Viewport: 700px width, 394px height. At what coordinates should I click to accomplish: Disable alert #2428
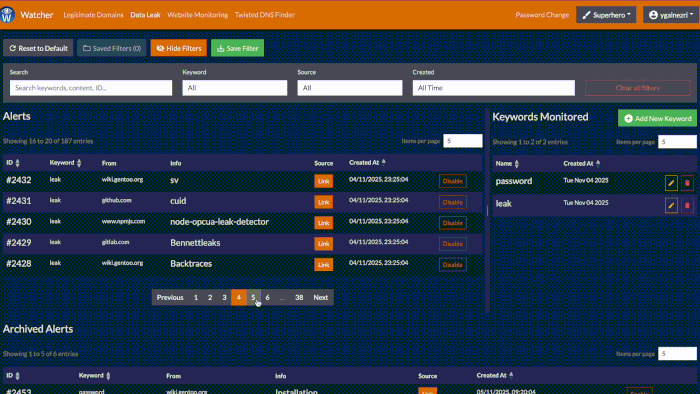(453, 265)
